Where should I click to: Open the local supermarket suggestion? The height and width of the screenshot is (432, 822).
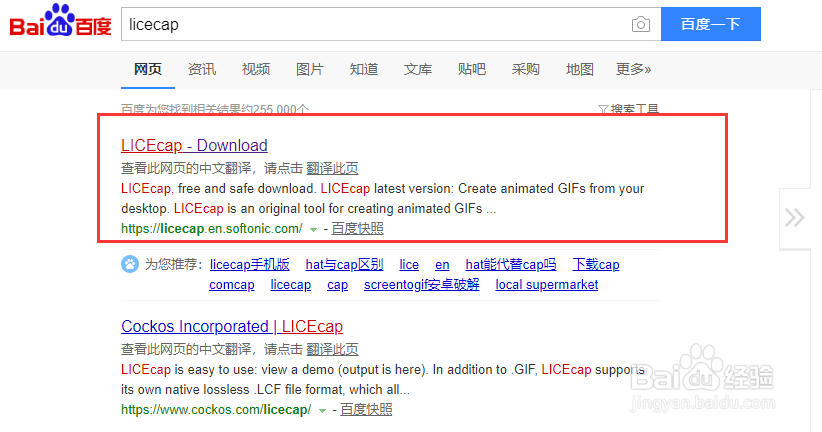pyautogui.click(x=547, y=285)
